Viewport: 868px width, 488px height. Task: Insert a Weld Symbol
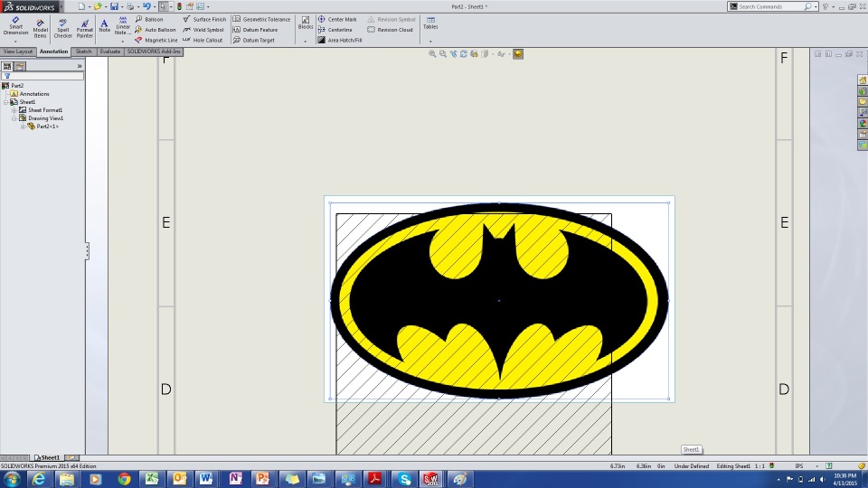click(x=203, y=30)
